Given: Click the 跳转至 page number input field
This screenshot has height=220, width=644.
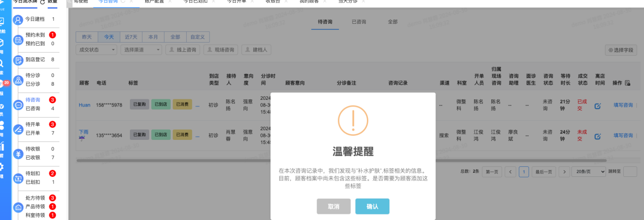Looking at the screenshot, I should [x=629, y=171].
